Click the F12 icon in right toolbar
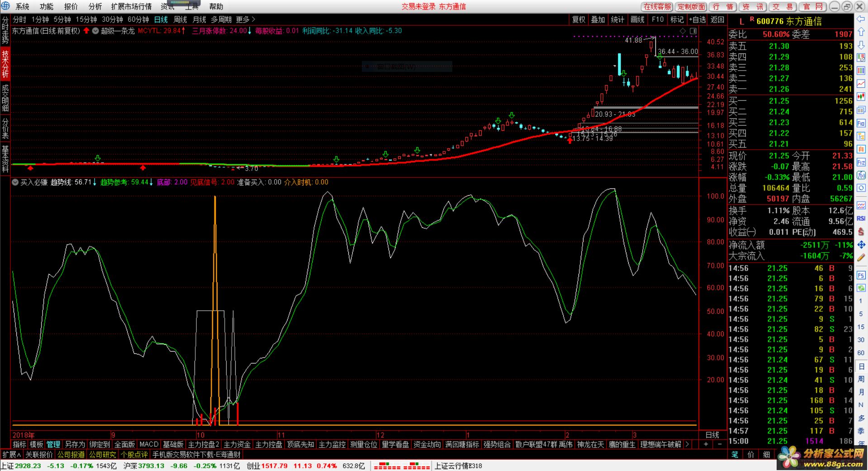Screen dimensions: 868x471 pyautogui.click(x=861, y=162)
